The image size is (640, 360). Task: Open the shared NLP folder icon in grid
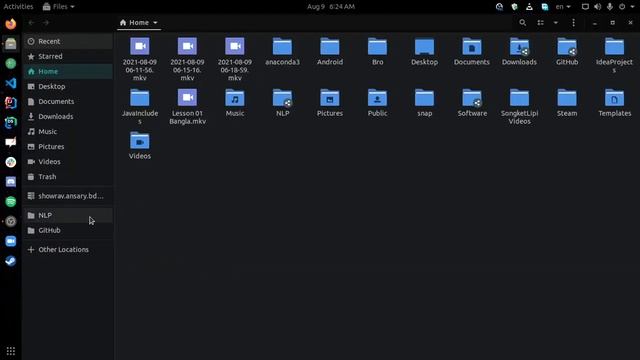tap(282, 103)
